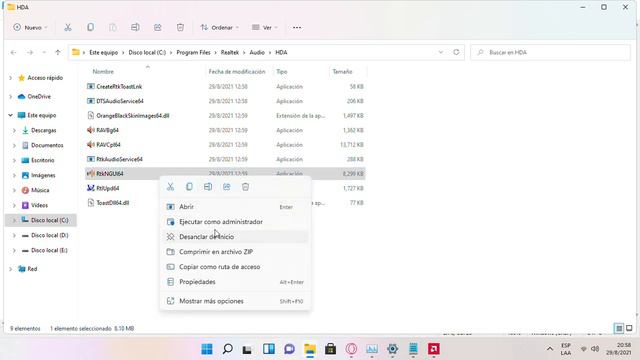
Task: Click the Share icon in the toolbar
Action: click(158, 27)
